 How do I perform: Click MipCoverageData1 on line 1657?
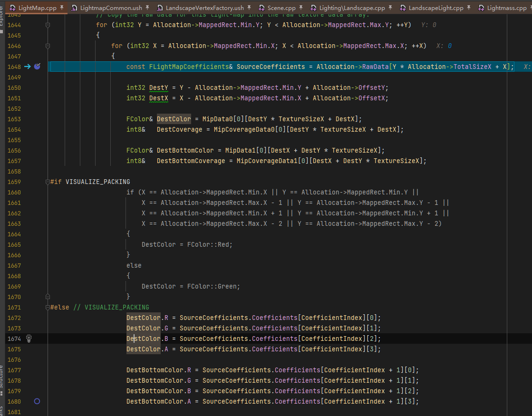pyautogui.click(x=267, y=161)
